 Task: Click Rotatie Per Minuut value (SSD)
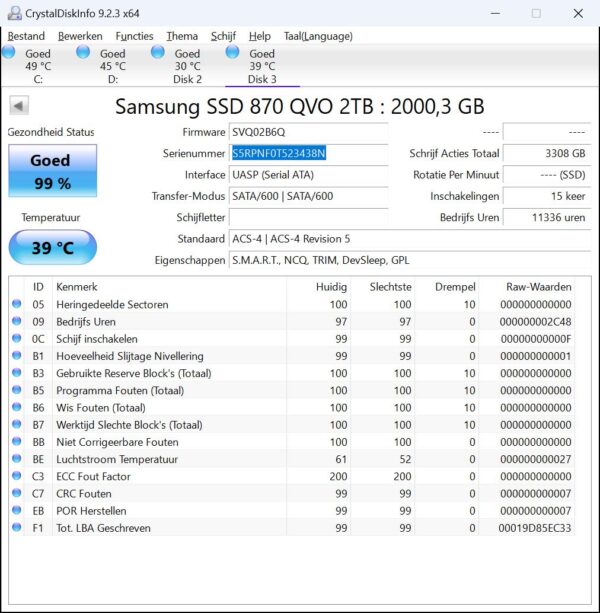547,175
